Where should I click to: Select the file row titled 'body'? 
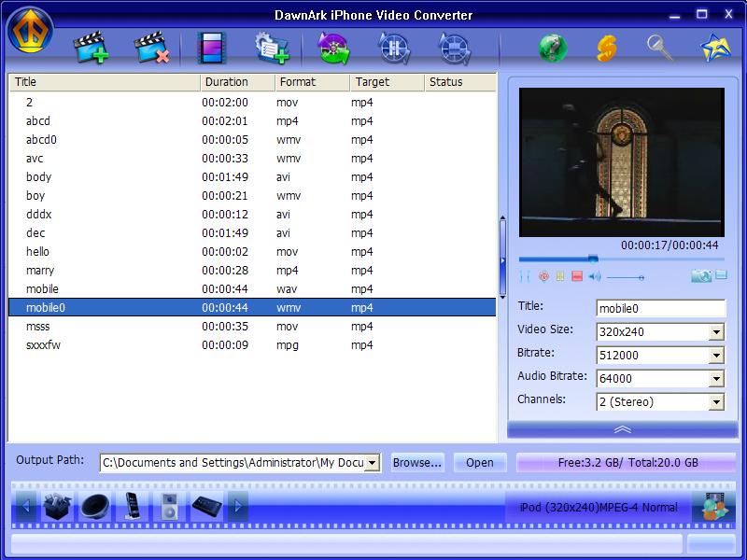tap(252, 176)
